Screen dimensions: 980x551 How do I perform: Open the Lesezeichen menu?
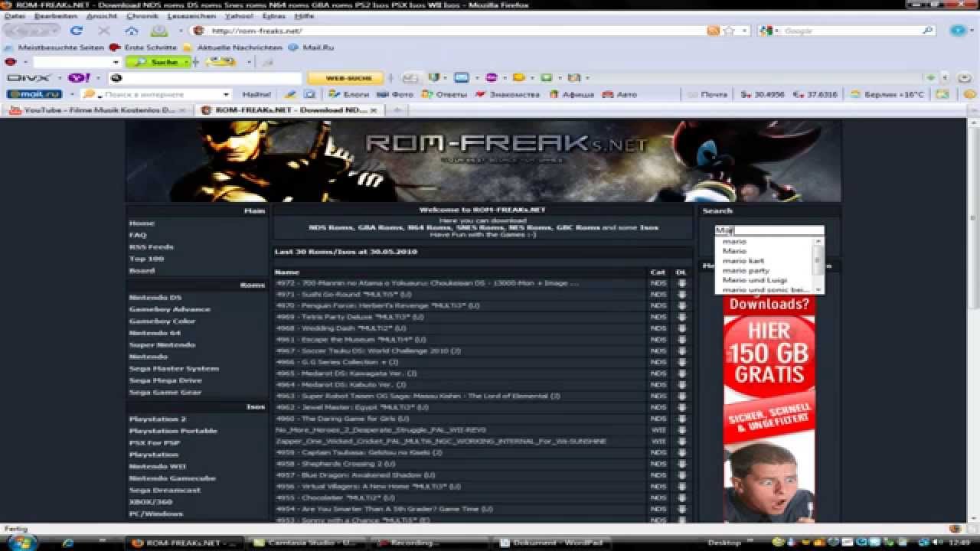point(191,15)
